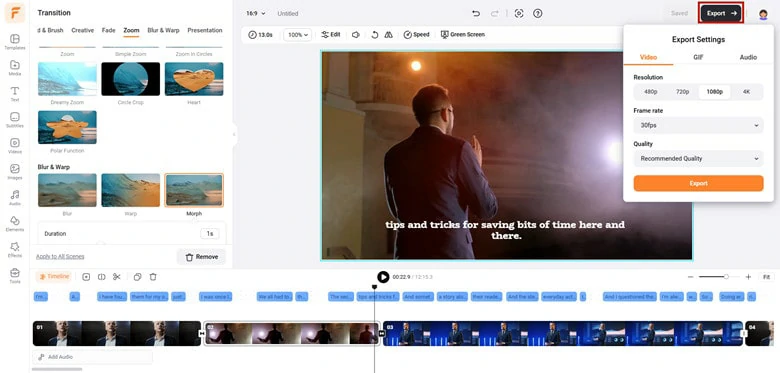Viewport: 780px width, 373px height.
Task: Zoom in the timeline with plus
Action: pos(748,277)
